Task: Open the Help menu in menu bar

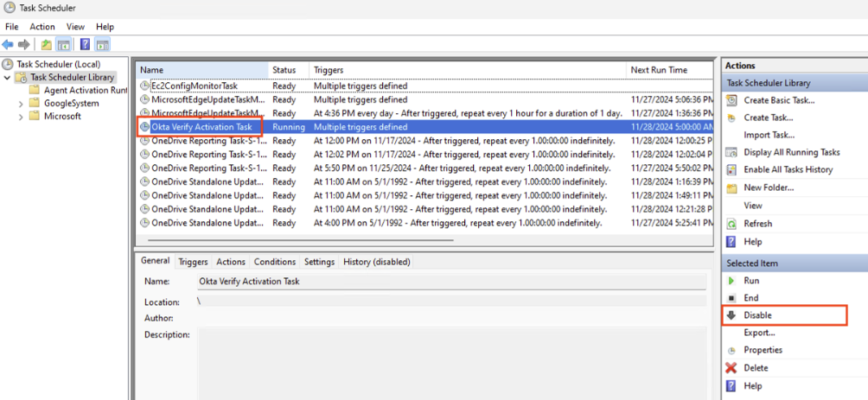Action: [x=105, y=27]
